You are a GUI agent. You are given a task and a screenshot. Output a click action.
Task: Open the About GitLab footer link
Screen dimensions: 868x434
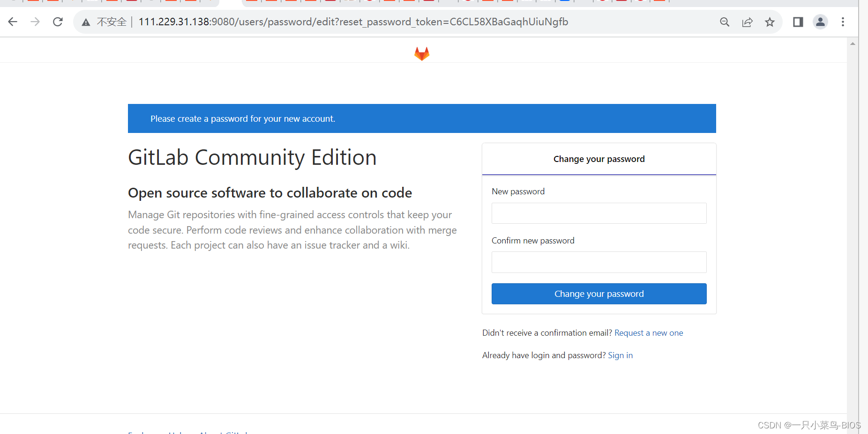point(223,432)
